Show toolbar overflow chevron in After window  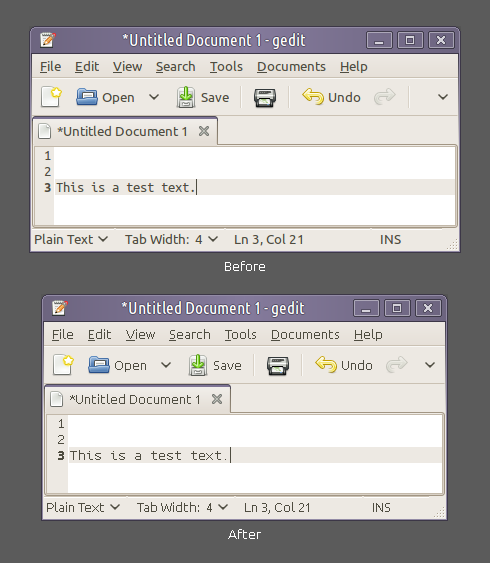pyautogui.click(x=430, y=365)
